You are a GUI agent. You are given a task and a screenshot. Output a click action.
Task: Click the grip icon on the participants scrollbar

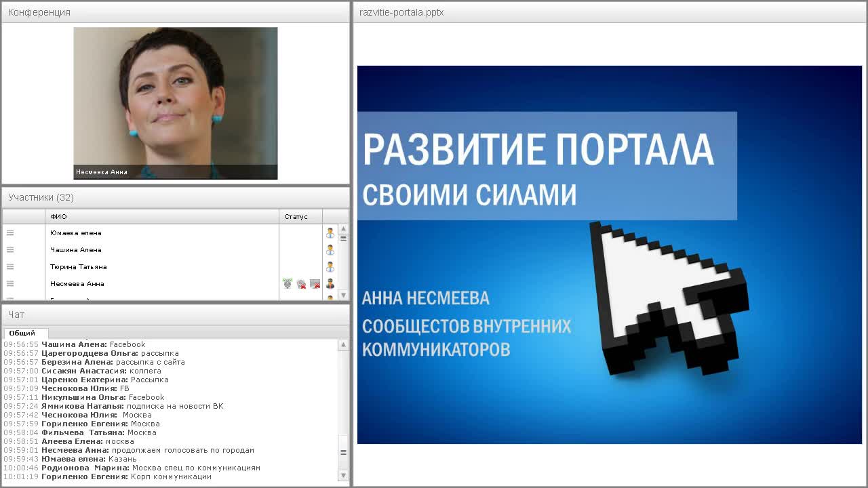[x=343, y=237]
